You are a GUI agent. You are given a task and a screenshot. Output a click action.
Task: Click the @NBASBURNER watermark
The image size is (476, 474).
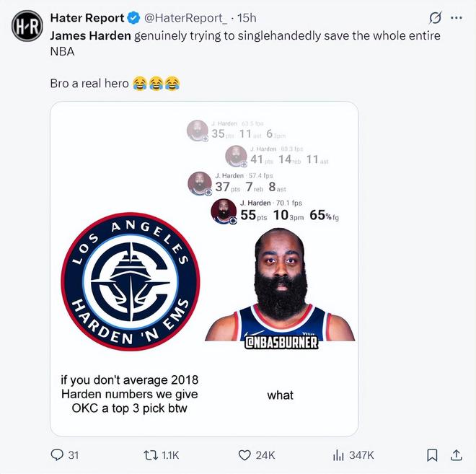[281, 342]
